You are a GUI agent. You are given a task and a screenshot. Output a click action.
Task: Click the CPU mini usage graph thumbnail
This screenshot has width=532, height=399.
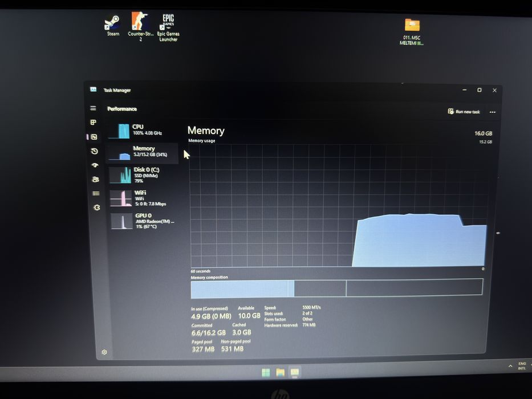tap(119, 131)
